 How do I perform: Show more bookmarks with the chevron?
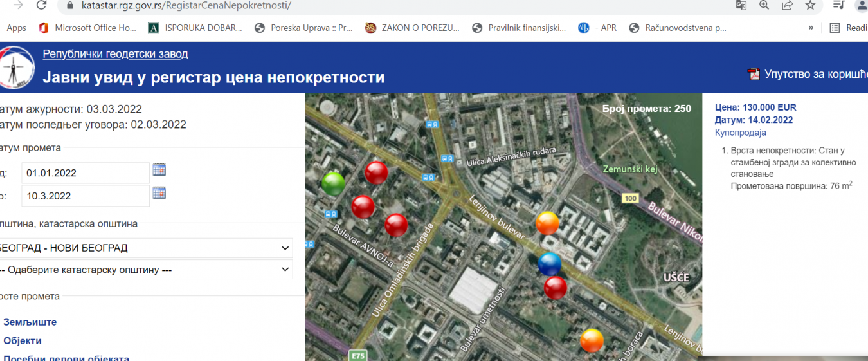pos(811,28)
